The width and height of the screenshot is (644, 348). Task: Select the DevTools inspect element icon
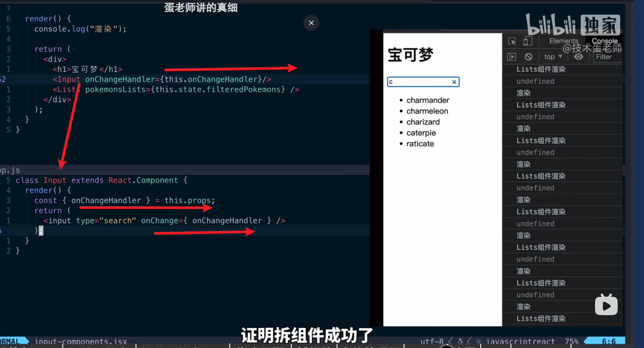pyautogui.click(x=512, y=41)
